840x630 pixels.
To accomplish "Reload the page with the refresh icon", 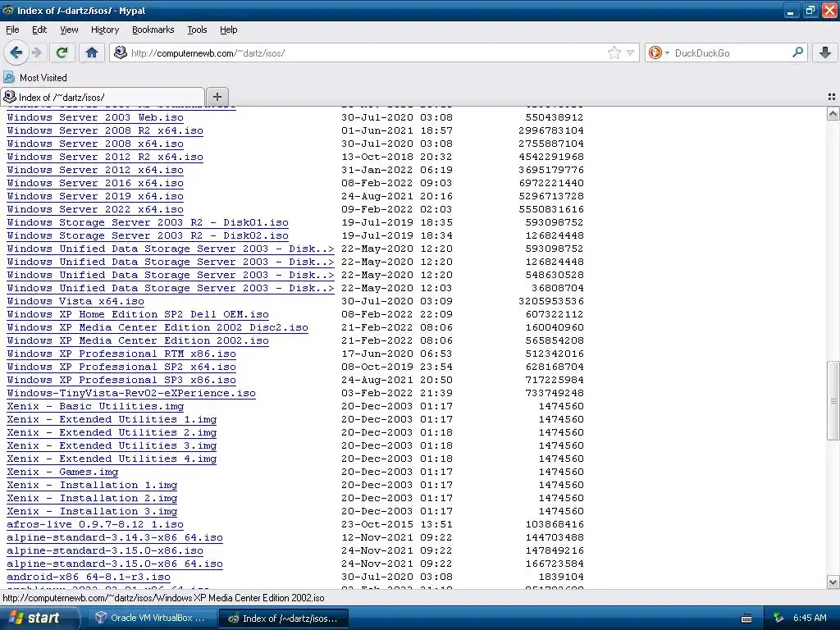I will (x=62, y=52).
